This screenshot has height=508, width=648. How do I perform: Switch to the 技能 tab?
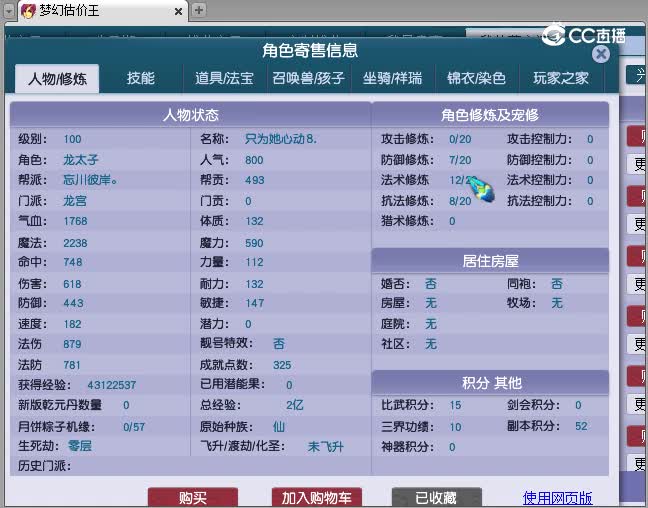[141, 78]
